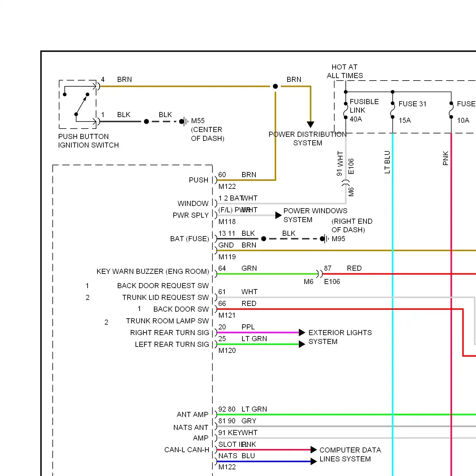Select the TRUNK LID REQUEST SW label
The image size is (476, 476).
click(165, 298)
